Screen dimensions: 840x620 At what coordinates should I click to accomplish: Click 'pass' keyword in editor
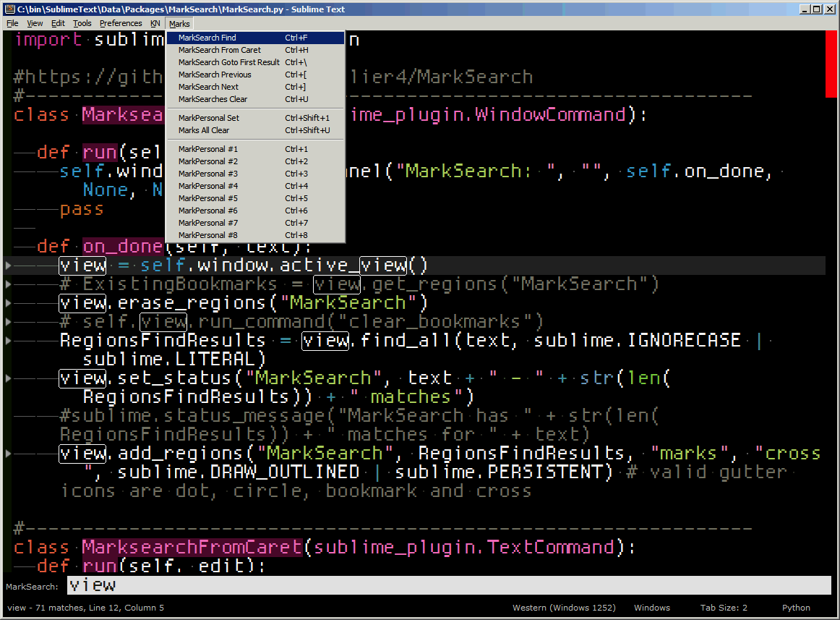[82, 208]
